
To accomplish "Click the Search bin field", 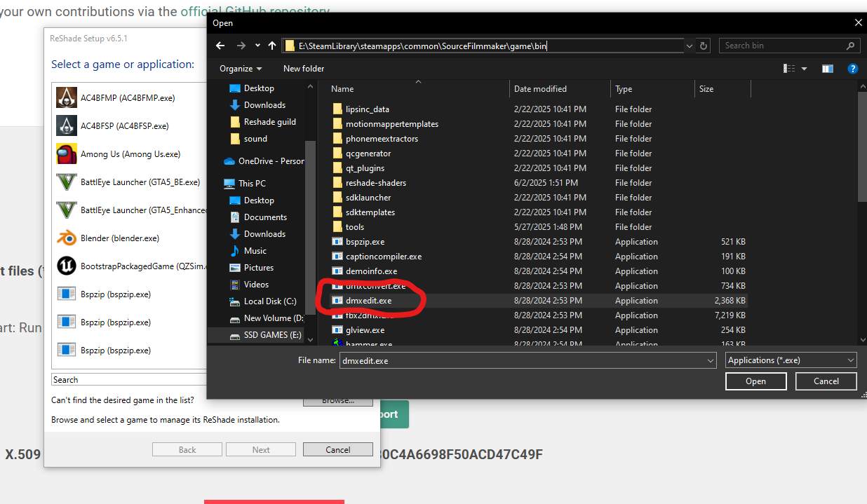I will tap(789, 46).
